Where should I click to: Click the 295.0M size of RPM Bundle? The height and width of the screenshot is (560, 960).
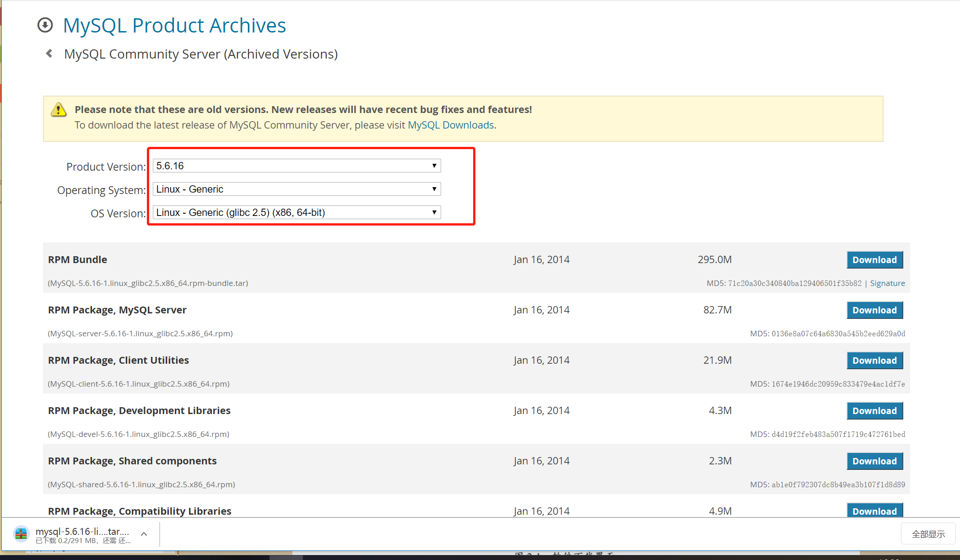[x=714, y=259]
